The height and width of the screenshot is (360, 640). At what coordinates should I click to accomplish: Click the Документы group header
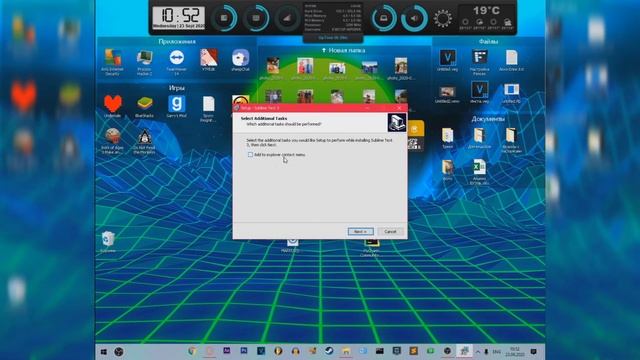click(x=488, y=119)
